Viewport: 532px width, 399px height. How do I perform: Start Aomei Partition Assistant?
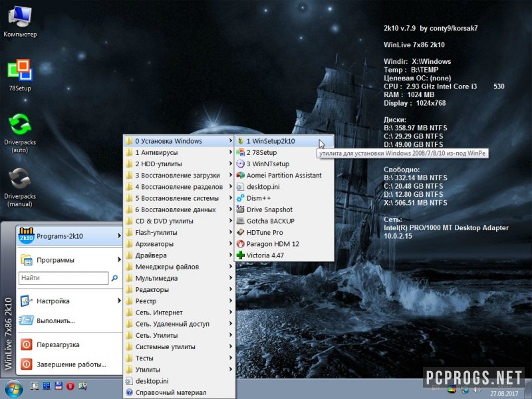pyautogui.click(x=284, y=176)
